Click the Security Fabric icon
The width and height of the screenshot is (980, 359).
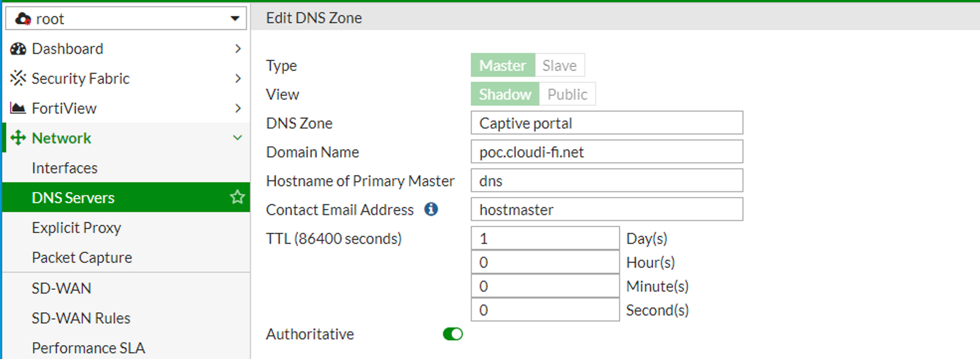coord(18,78)
